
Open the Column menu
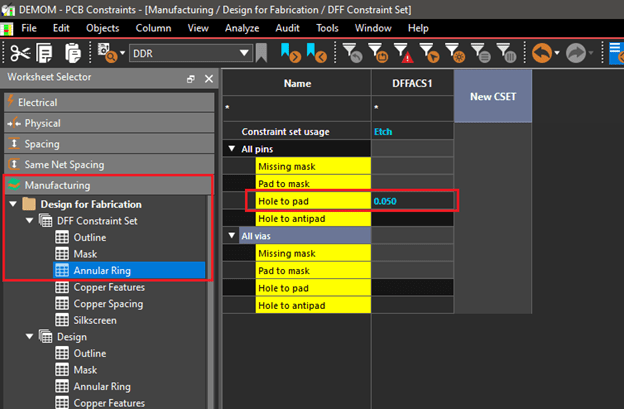tap(153, 28)
